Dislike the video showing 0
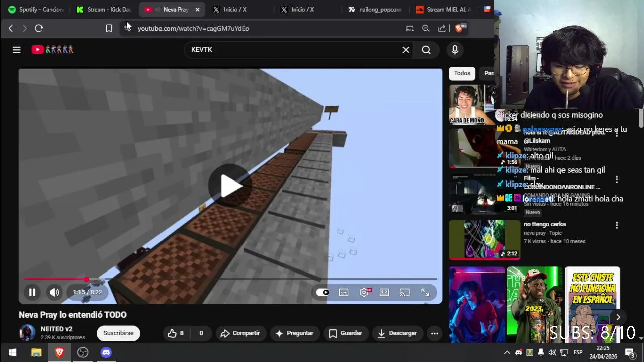Viewport: 644px width, 362px height. tap(200, 333)
